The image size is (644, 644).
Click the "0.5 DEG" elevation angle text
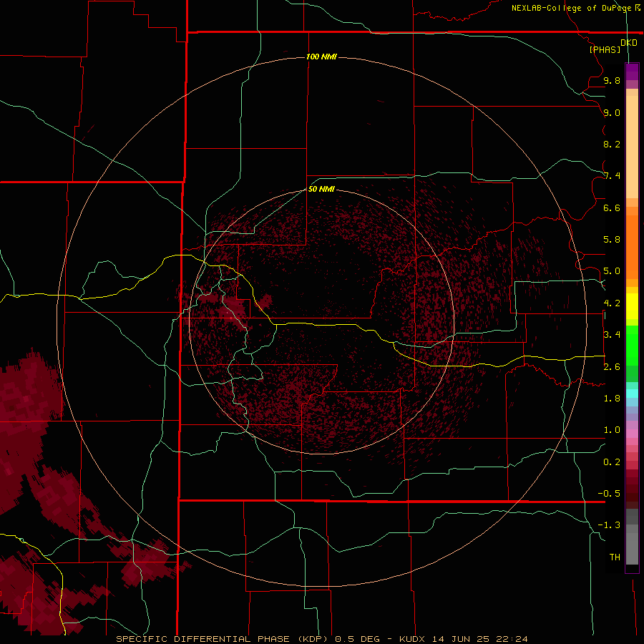[x=357, y=639]
